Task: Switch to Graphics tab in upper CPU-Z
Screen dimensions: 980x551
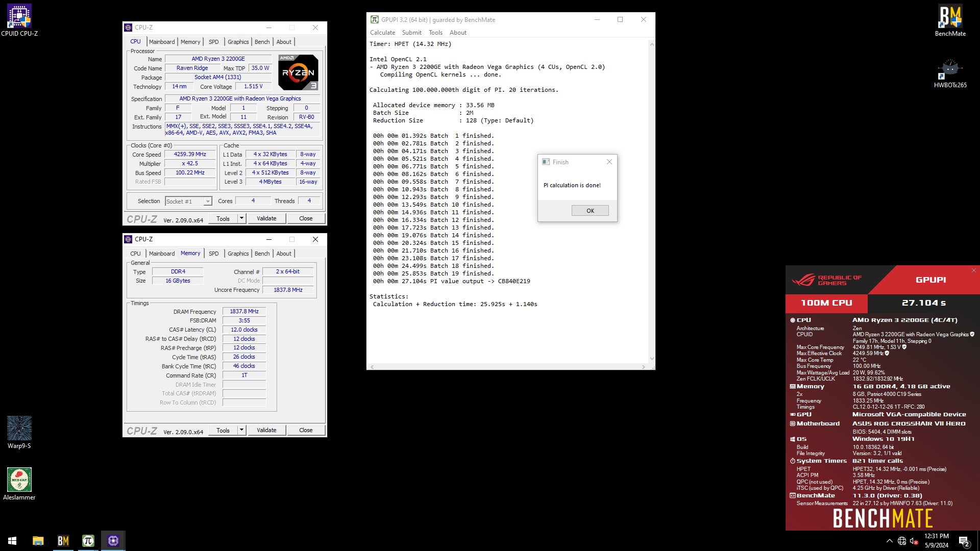Action: click(238, 42)
